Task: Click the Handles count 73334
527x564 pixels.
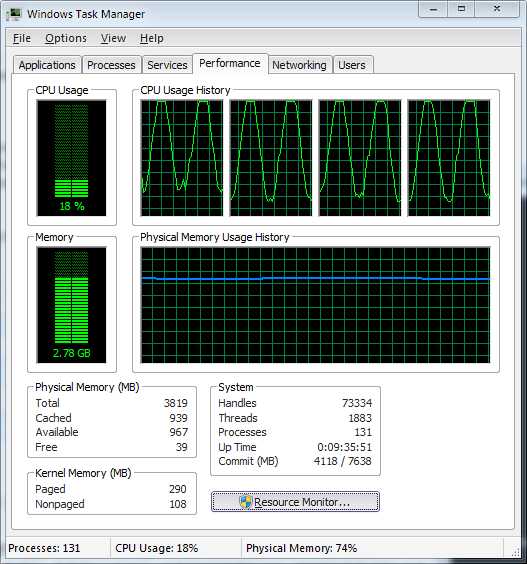Action: [357, 403]
